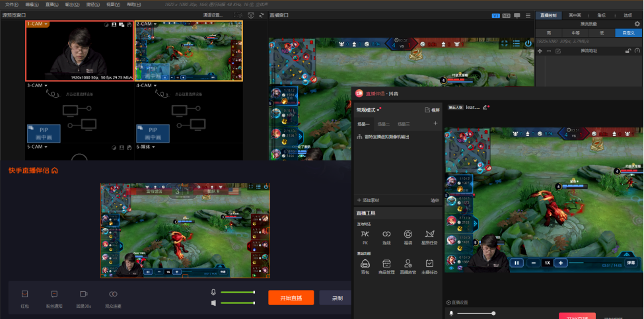Image resolution: width=644 pixels, height=319 pixels.
Task: Open 常规模式 mode dropdown in Douyin
Action: pos(368,110)
